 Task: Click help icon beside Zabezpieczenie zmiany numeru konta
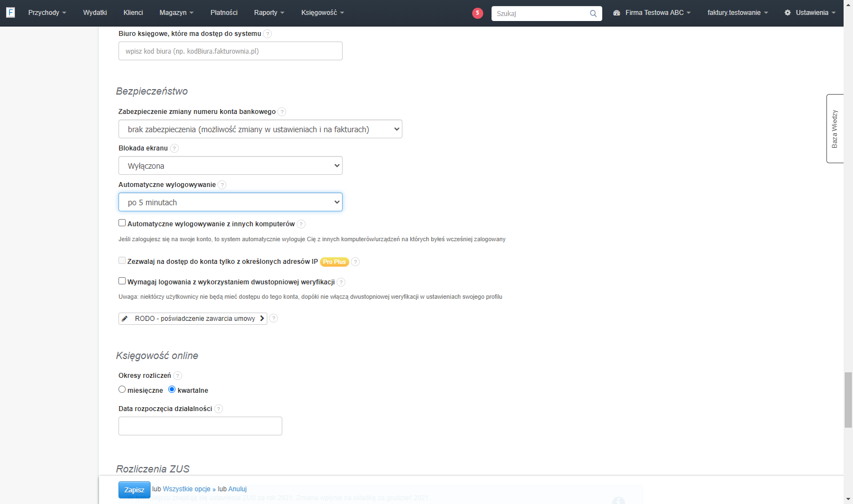coord(282,112)
